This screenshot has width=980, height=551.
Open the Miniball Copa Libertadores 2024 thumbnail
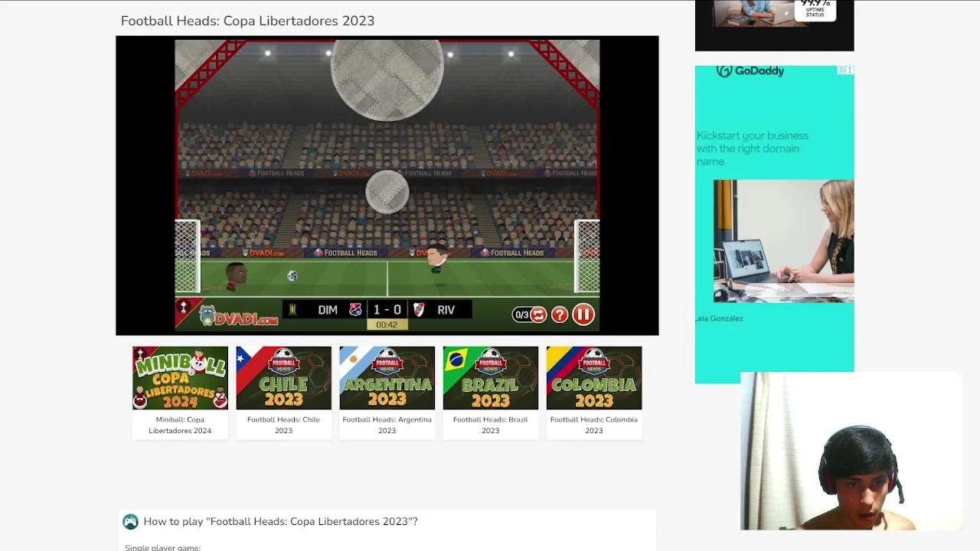(x=180, y=378)
